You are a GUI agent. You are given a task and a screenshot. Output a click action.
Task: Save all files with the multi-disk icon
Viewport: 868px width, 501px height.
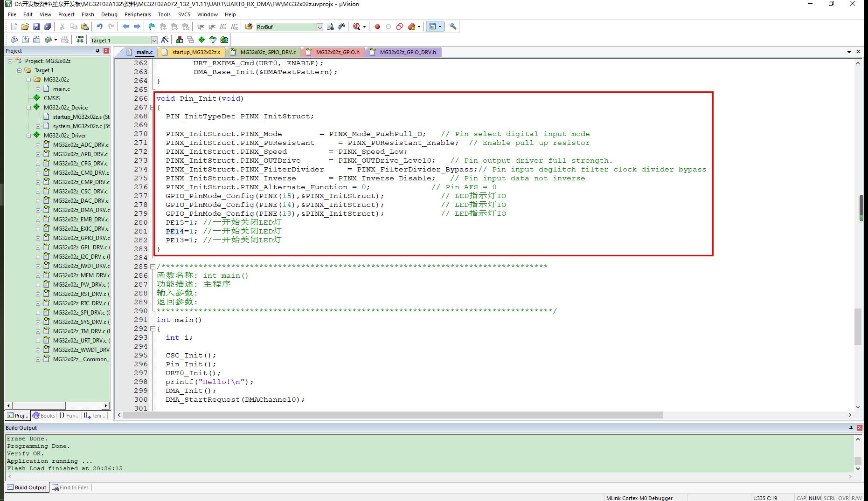pyautogui.click(x=48, y=27)
